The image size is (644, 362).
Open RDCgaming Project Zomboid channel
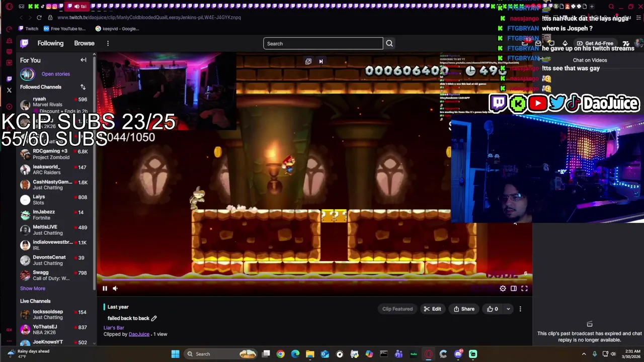(54, 154)
